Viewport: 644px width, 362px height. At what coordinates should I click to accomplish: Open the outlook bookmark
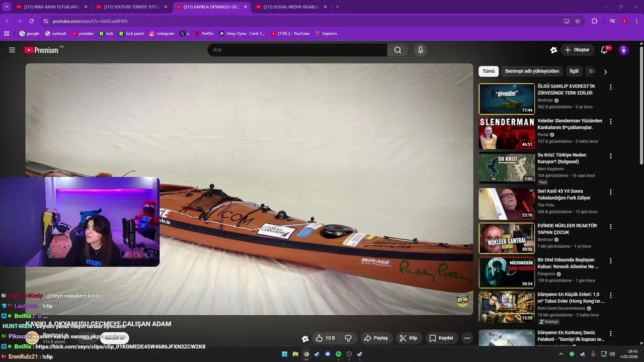[x=55, y=34]
